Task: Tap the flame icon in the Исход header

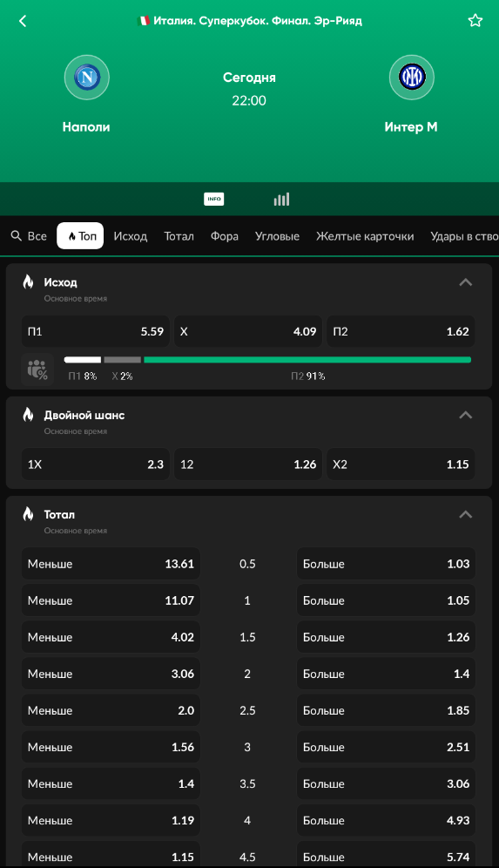Action: pos(28,281)
